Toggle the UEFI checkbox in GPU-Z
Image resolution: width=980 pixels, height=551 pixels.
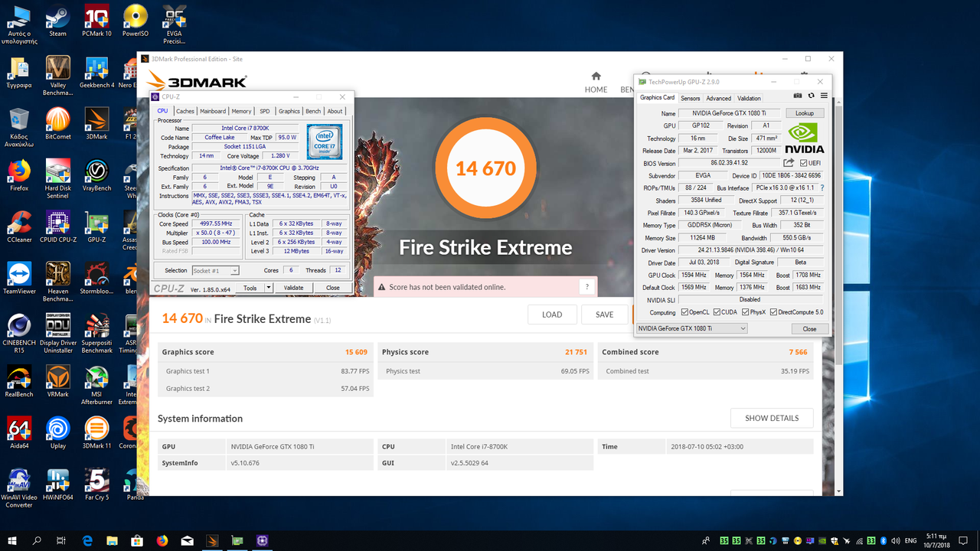tap(803, 163)
